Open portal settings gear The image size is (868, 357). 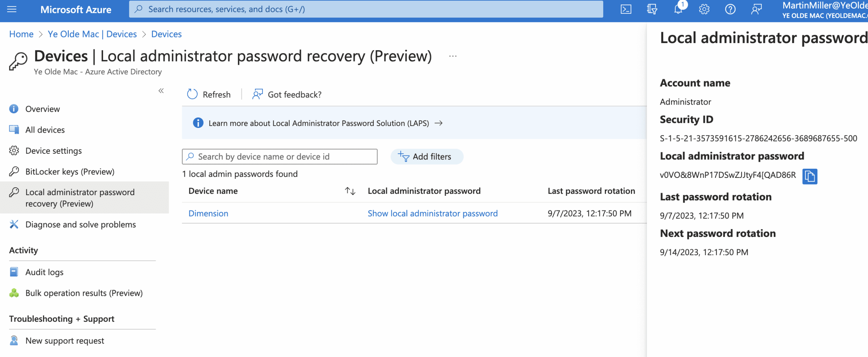coord(705,9)
